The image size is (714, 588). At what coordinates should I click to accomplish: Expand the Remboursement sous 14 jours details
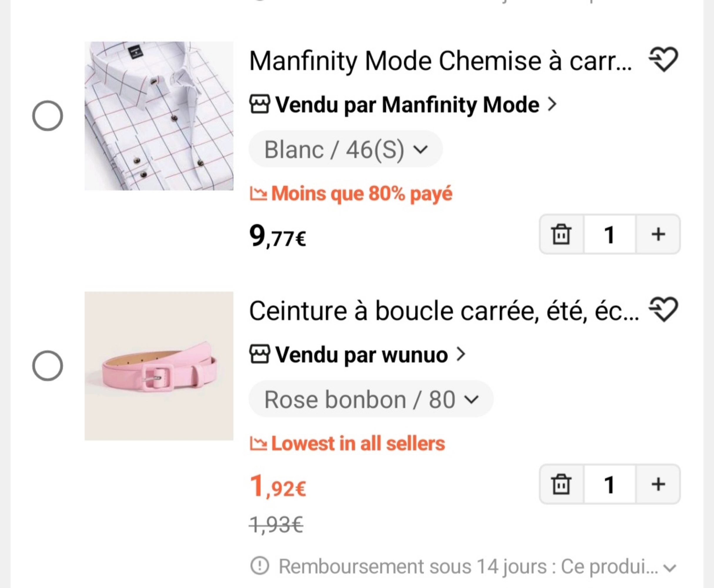(670, 568)
